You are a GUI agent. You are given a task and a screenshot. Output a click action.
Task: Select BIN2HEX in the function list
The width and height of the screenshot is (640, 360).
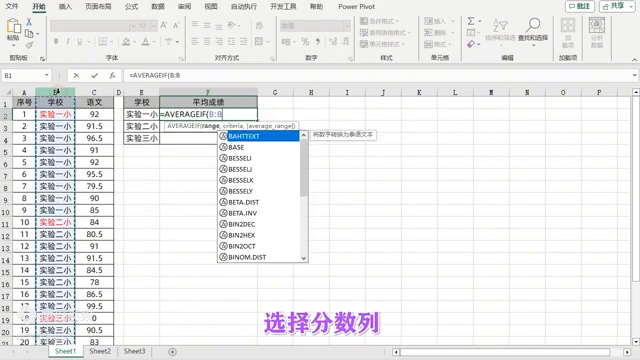(259, 236)
